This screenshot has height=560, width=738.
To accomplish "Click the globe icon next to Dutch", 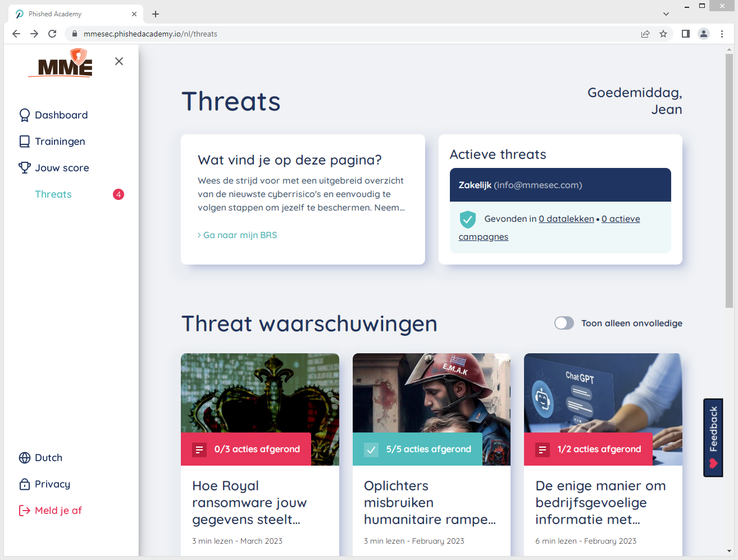I will pyautogui.click(x=25, y=458).
